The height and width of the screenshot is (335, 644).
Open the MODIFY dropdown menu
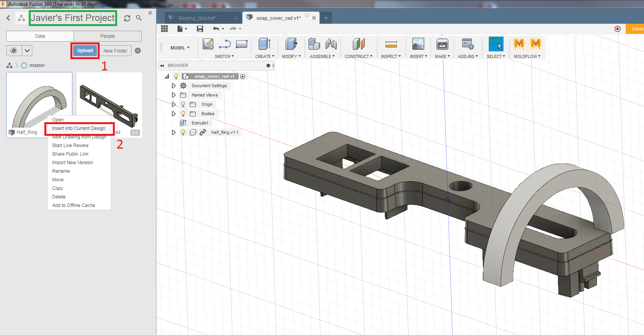point(291,56)
